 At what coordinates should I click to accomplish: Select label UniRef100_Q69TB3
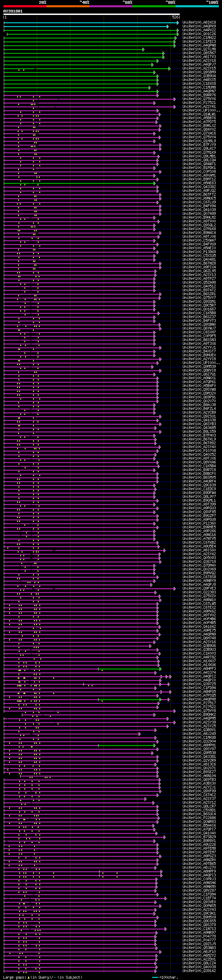[x=199, y=779]
